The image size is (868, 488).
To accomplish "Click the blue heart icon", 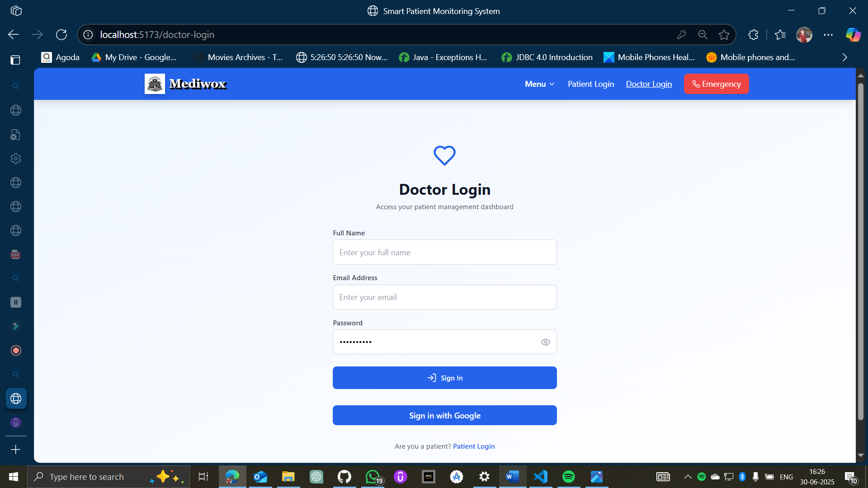I will pyautogui.click(x=444, y=155).
